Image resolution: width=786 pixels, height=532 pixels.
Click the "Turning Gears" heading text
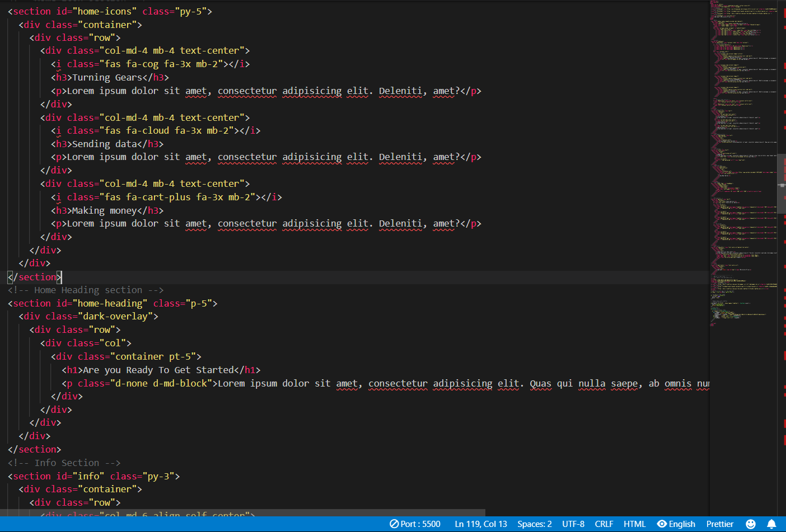click(x=107, y=78)
